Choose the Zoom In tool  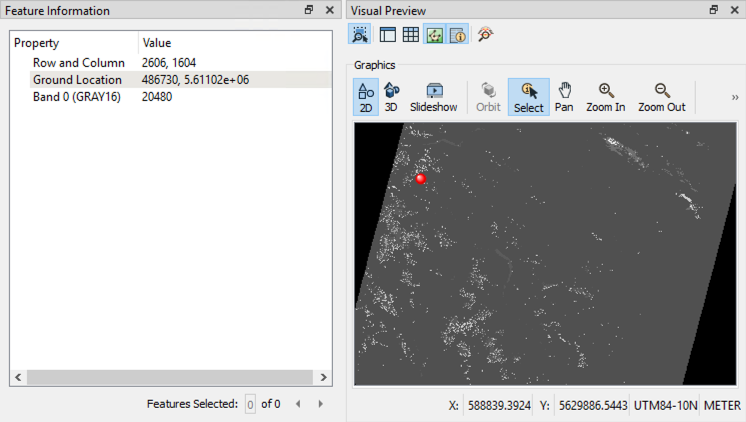[606, 97]
